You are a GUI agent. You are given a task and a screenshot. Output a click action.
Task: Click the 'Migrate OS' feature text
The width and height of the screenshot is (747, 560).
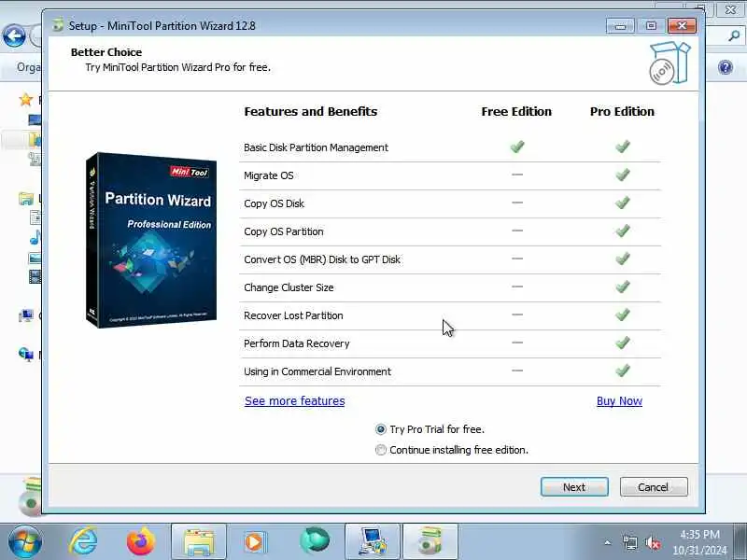(x=269, y=175)
